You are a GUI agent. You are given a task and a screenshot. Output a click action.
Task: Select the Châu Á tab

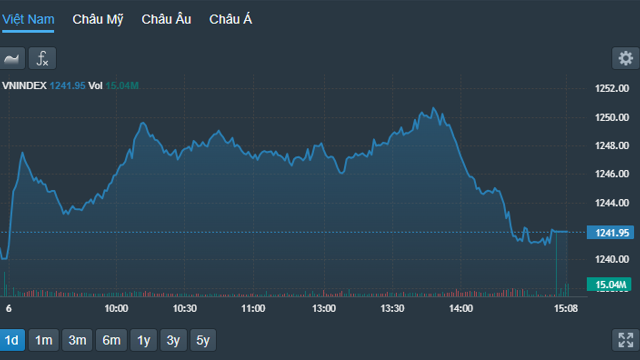click(x=231, y=19)
